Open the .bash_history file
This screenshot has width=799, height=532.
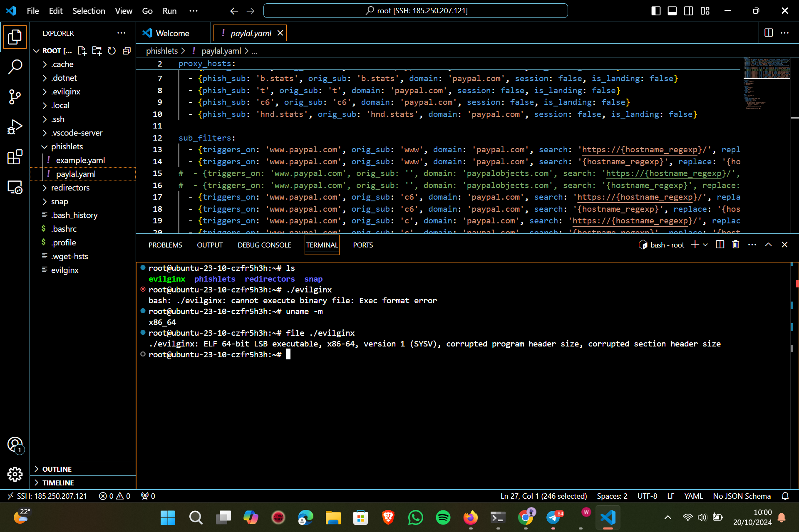tap(83, 215)
